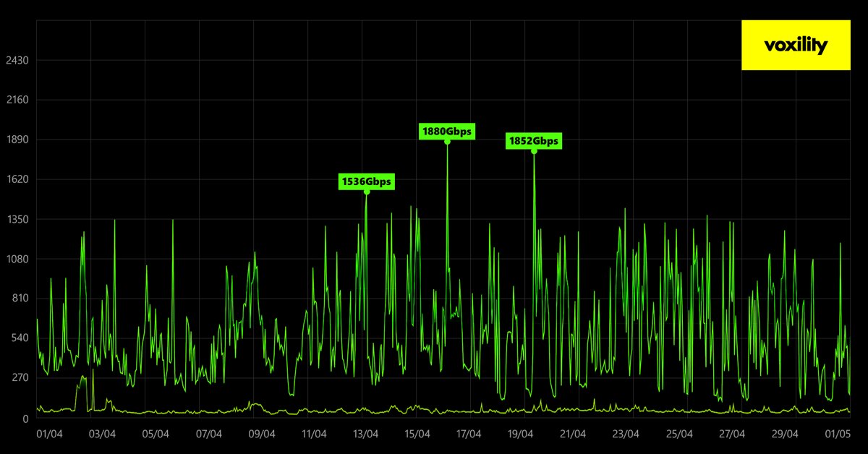This screenshot has width=868, height=454.
Task: Select the 1852Gbps peak label
Action: pos(534,141)
